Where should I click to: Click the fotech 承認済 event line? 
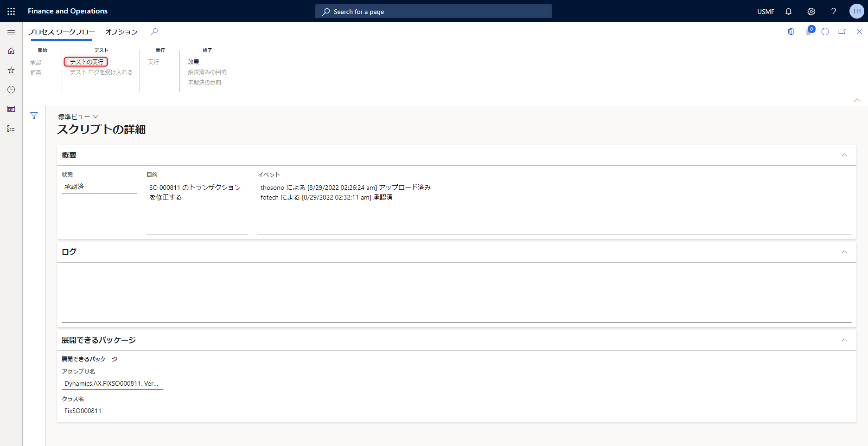click(326, 197)
